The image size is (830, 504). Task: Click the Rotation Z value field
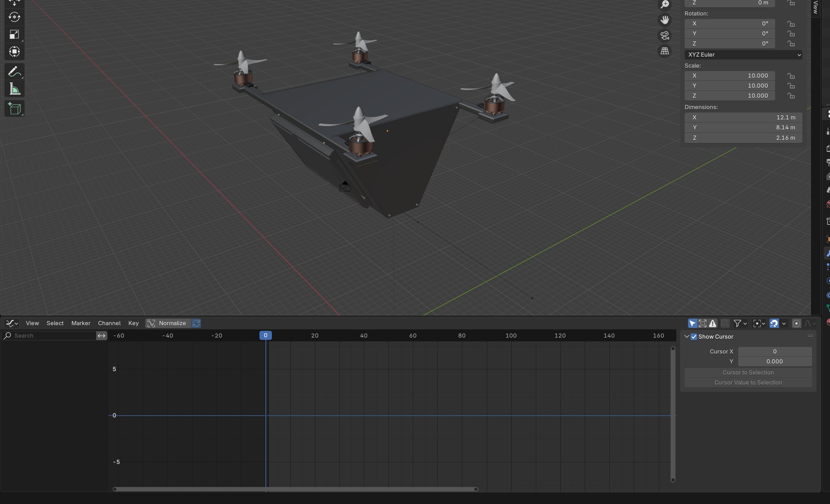[730, 43]
